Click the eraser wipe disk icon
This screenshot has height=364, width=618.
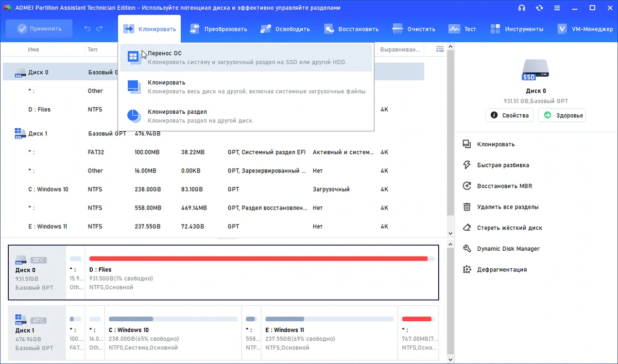pos(467,228)
